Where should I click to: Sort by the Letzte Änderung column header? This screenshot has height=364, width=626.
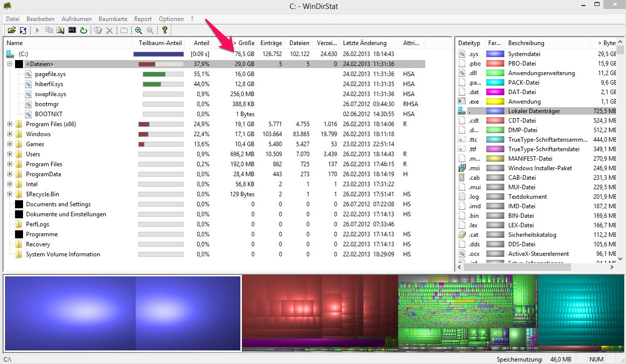click(370, 43)
